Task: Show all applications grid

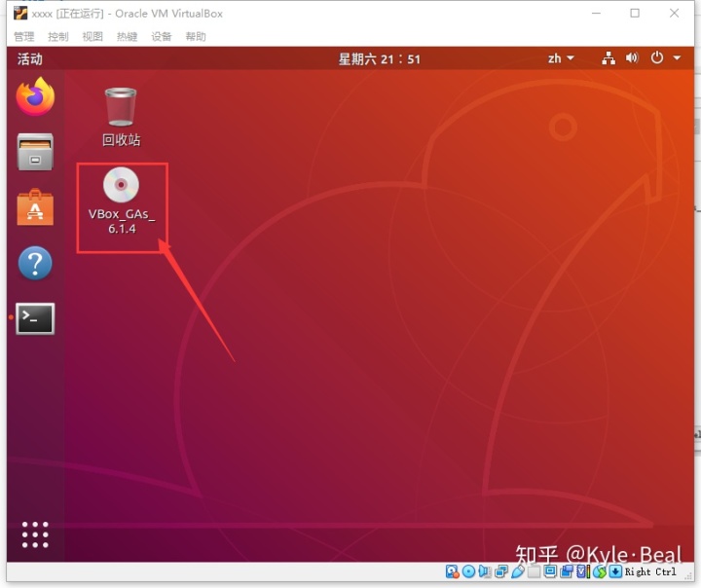Action: tap(35, 534)
